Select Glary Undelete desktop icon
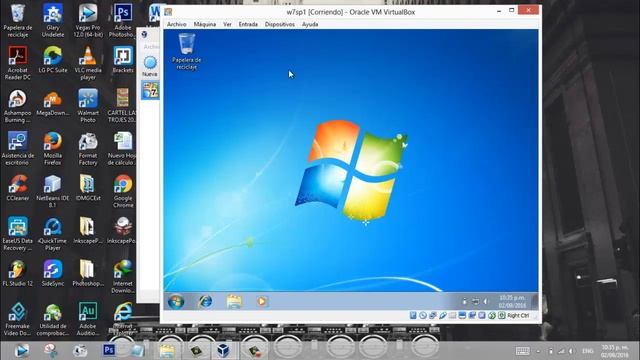This screenshot has width=640, height=360. (x=53, y=20)
